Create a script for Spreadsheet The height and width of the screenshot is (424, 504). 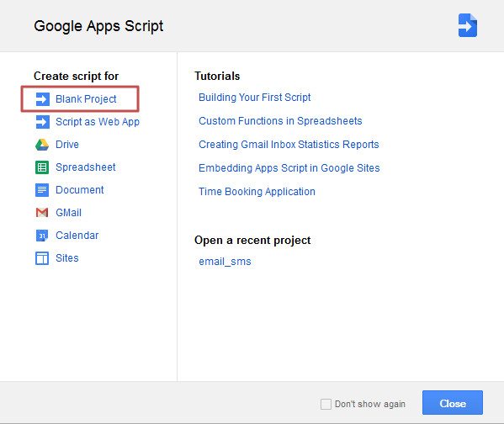point(86,167)
